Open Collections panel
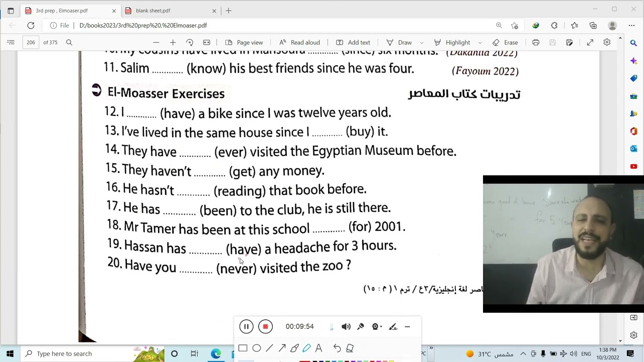Screen dimensions: 644x362 click(x=593, y=25)
